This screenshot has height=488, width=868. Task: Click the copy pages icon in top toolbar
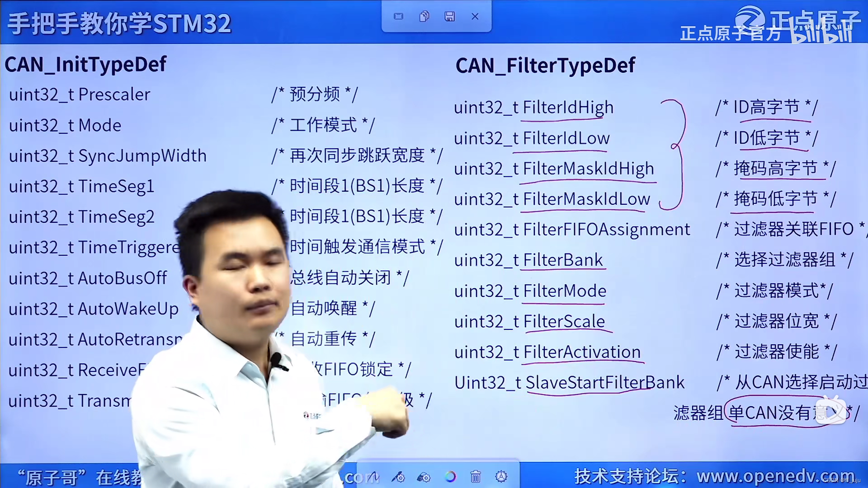point(424,16)
